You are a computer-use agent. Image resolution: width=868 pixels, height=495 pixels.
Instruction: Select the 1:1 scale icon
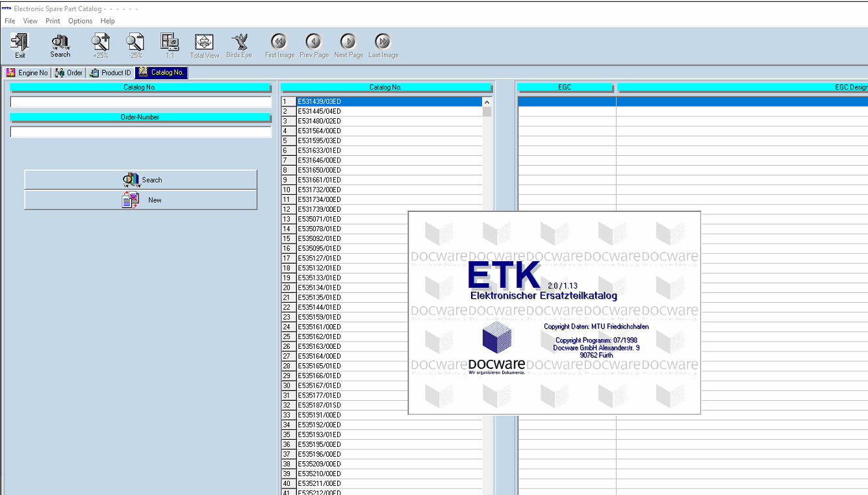tap(170, 43)
